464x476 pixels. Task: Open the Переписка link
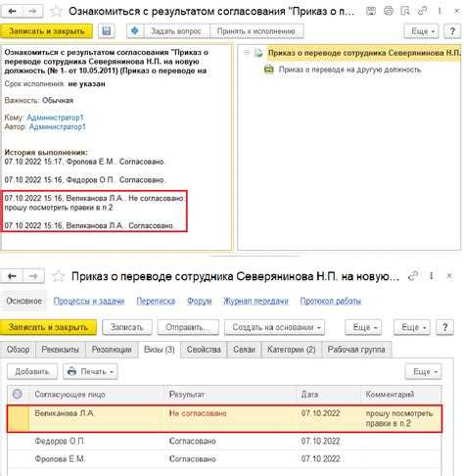coord(156,301)
